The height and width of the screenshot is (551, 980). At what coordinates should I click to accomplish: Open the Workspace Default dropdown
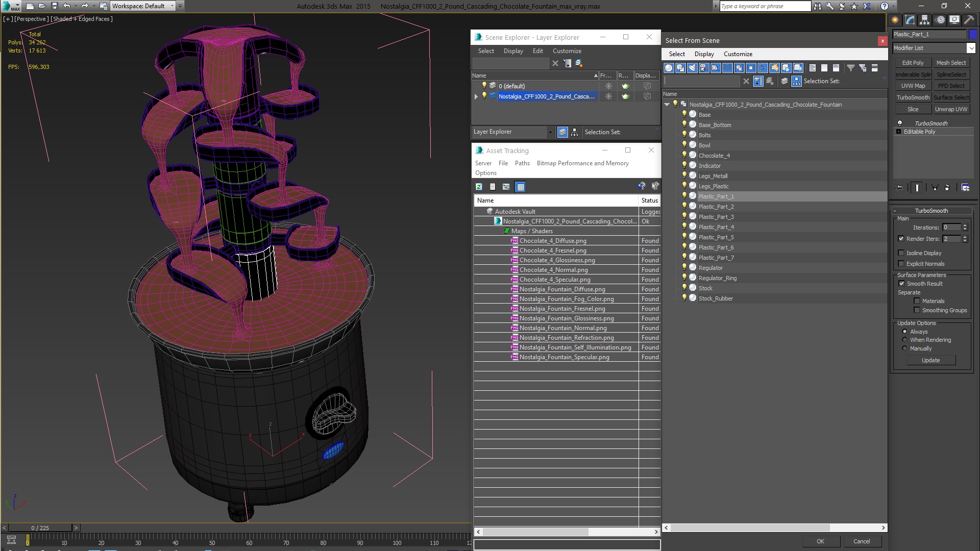[172, 6]
